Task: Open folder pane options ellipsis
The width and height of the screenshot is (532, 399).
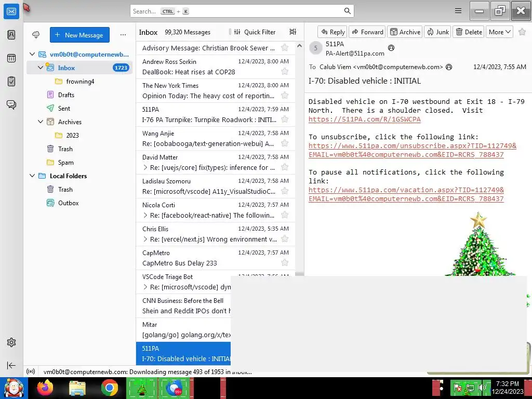Action: click(123, 35)
